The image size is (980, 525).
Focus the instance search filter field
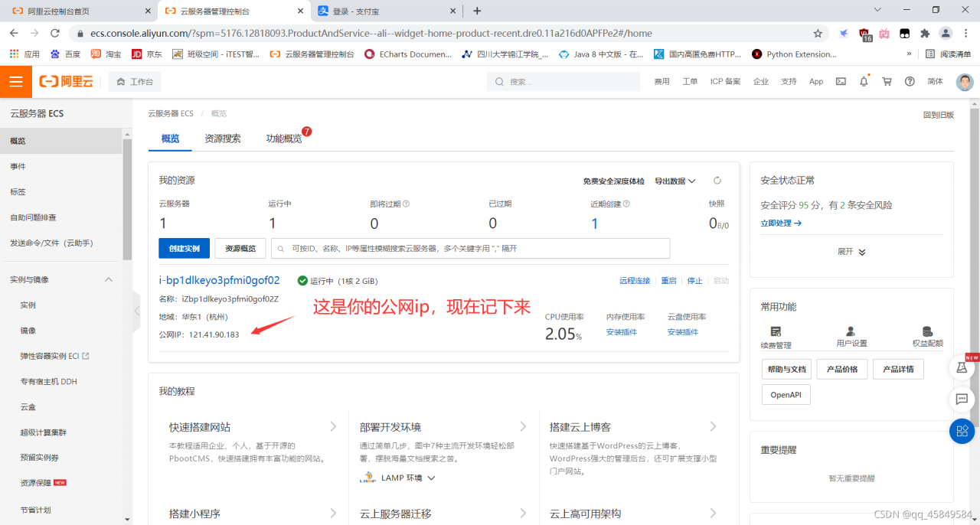(x=471, y=248)
